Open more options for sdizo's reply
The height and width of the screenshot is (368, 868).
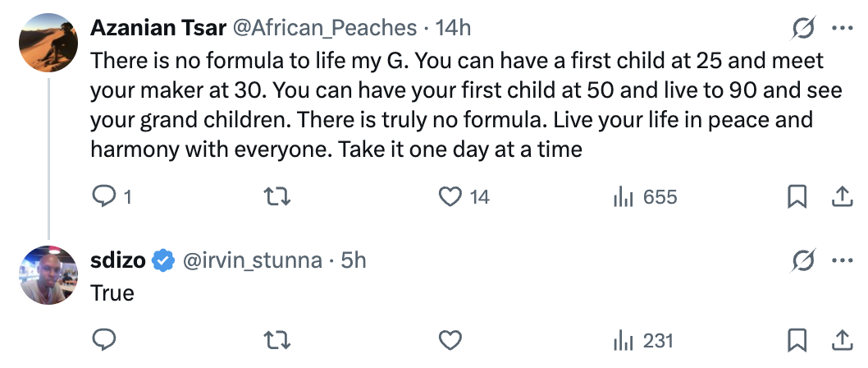(x=842, y=261)
